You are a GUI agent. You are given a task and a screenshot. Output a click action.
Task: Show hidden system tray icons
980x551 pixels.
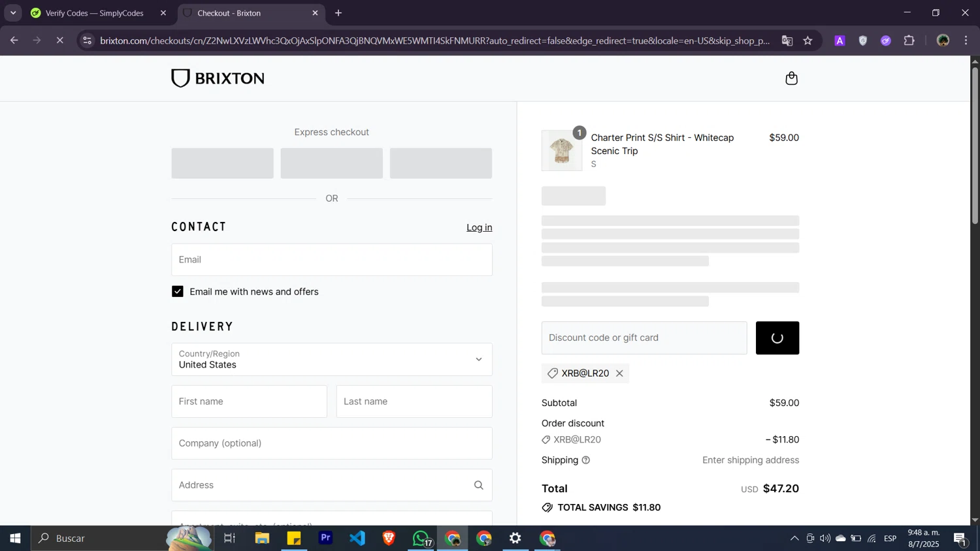[794, 539]
